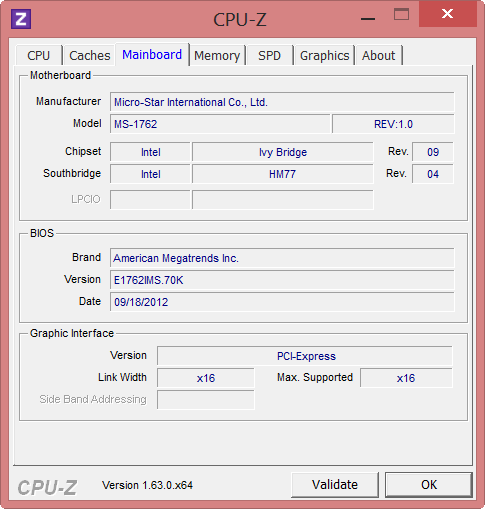
Task: Close the CPU-Z window
Action: tap(447, 14)
